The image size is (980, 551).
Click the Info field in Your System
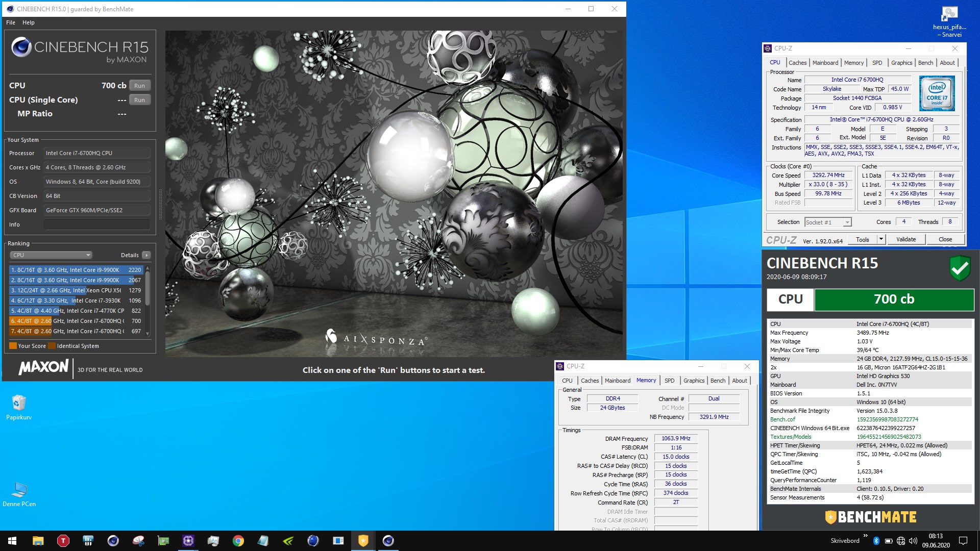click(97, 224)
